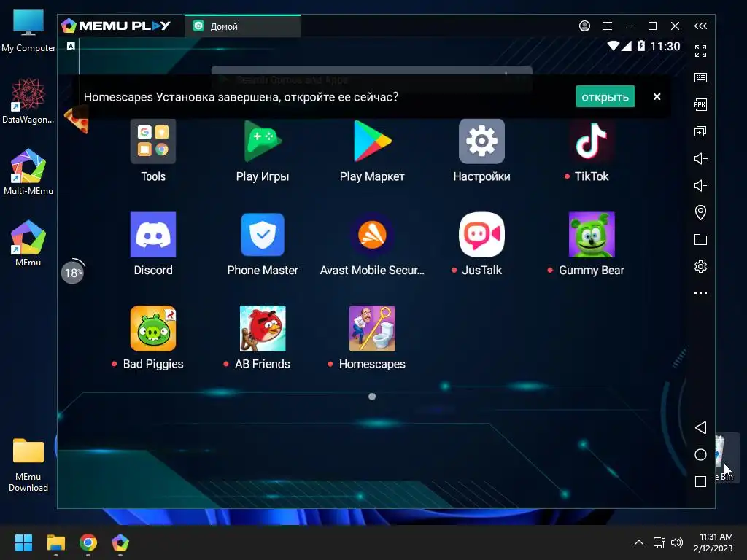The image size is (747, 560).
Task: Collapse the MEmu sidebar with arrows
Action: pos(700,26)
